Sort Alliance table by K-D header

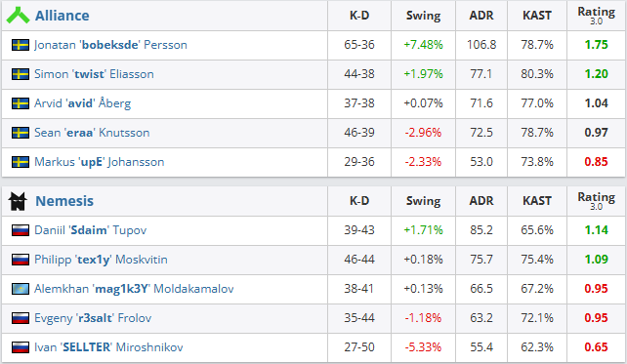(x=359, y=16)
